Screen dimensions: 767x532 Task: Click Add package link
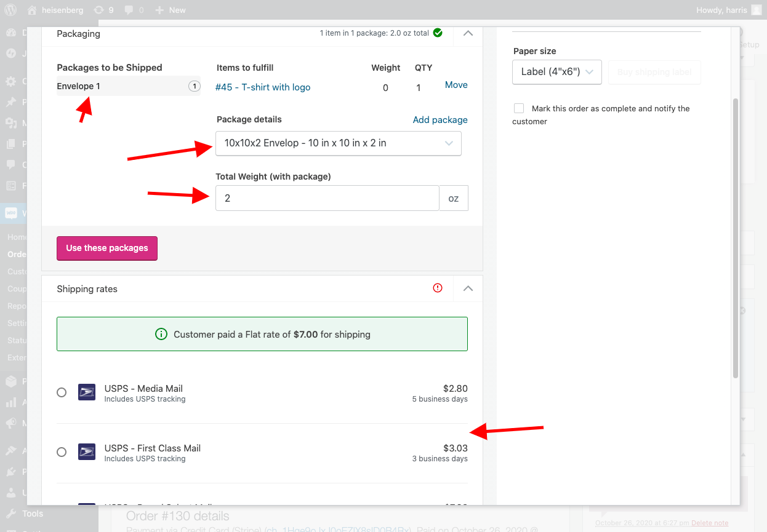coord(440,120)
